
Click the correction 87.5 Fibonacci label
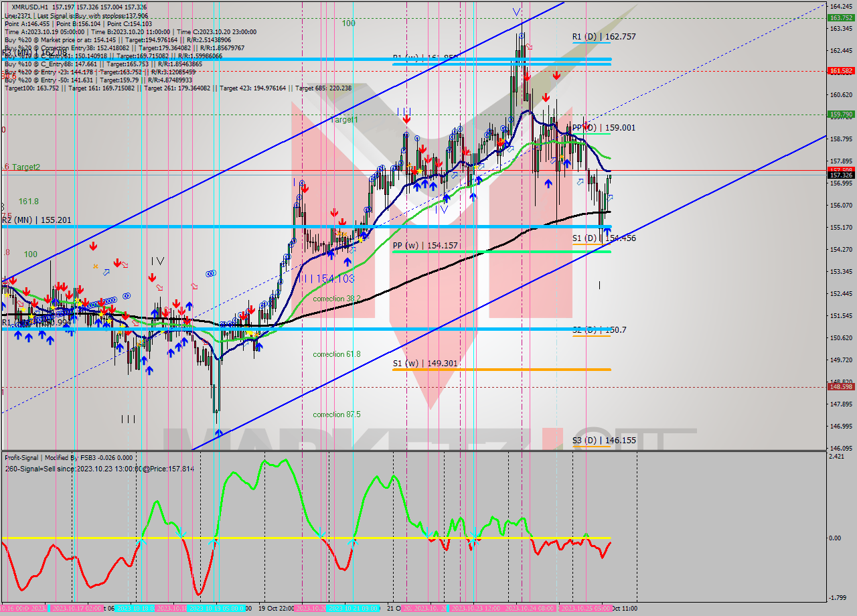(336, 414)
